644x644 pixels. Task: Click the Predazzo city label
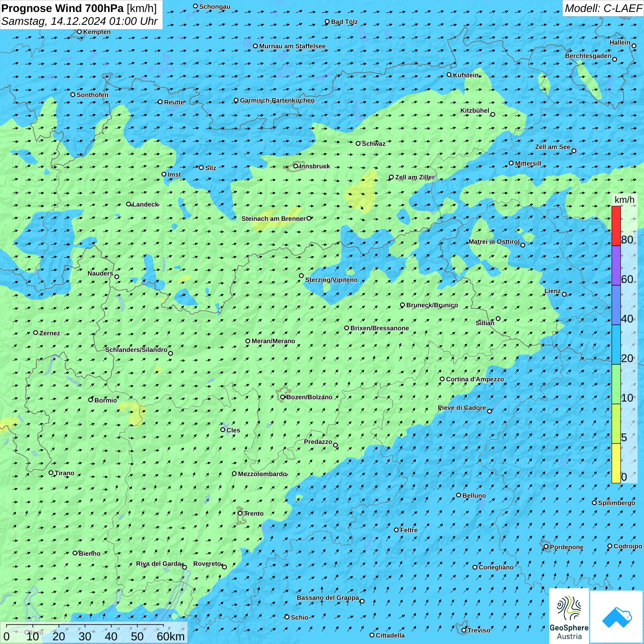pyautogui.click(x=318, y=442)
